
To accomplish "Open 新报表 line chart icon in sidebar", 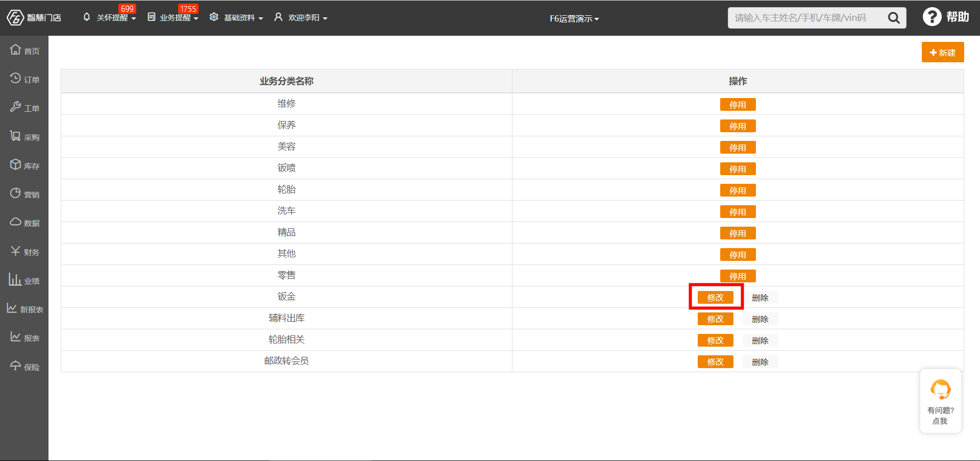I will point(12,308).
